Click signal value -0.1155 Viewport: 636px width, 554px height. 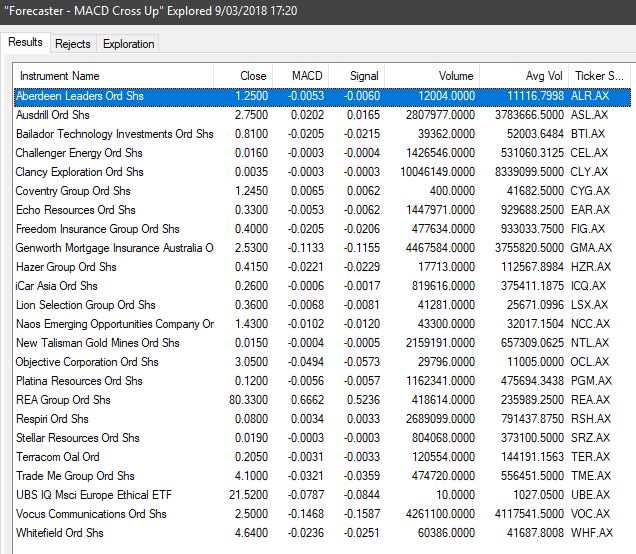coord(362,248)
